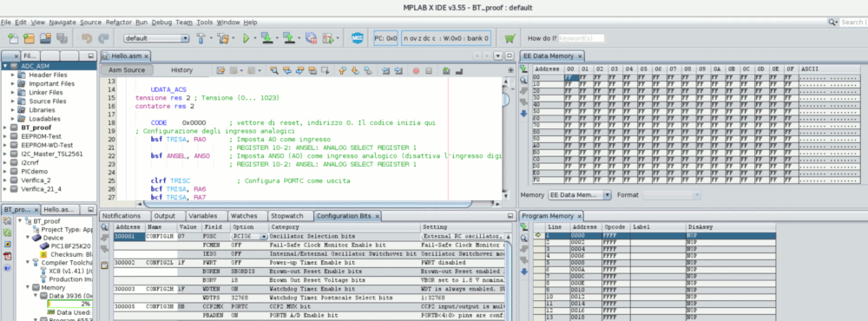Viewport: 868px width, 321px height.
Task: Open the default configuration dropdown
Action: pyautogui.click(x=156, y=38)
